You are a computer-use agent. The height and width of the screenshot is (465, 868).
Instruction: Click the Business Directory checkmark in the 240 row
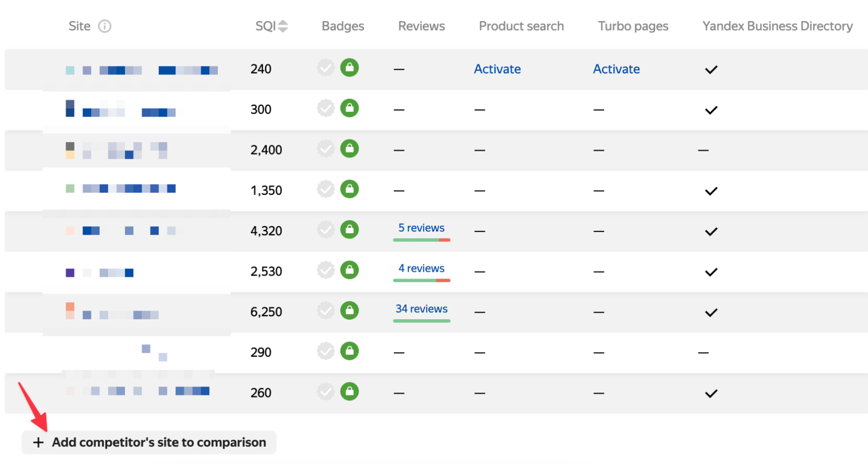coord(711,69)
